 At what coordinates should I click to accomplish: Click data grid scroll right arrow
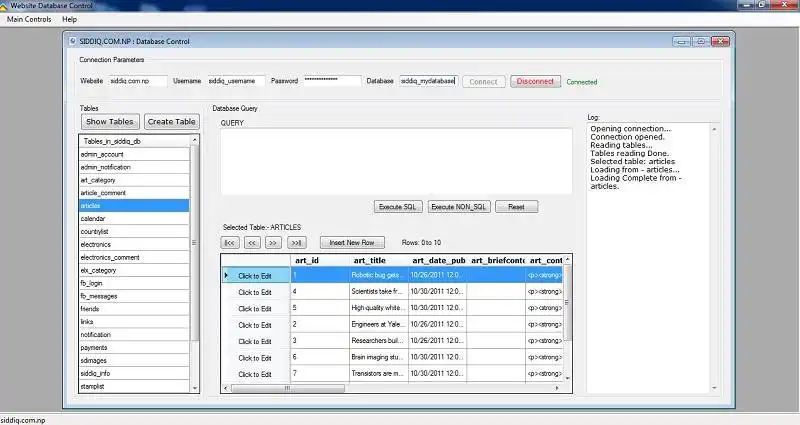pos(557,388)
